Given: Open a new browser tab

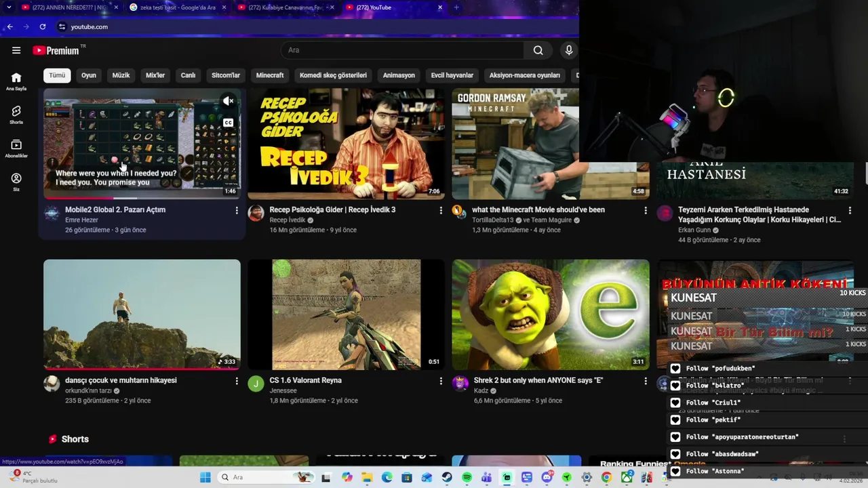Looking at the screenshot, I should coord(456,7).
